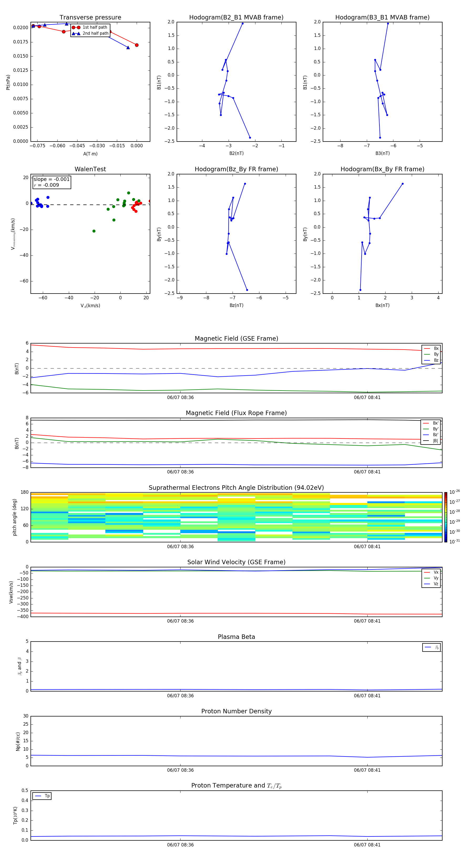The width and height of the screenshot is (473, 868).
Task: Click the 'r = -0.009' annotation
Action: point(47,185)
